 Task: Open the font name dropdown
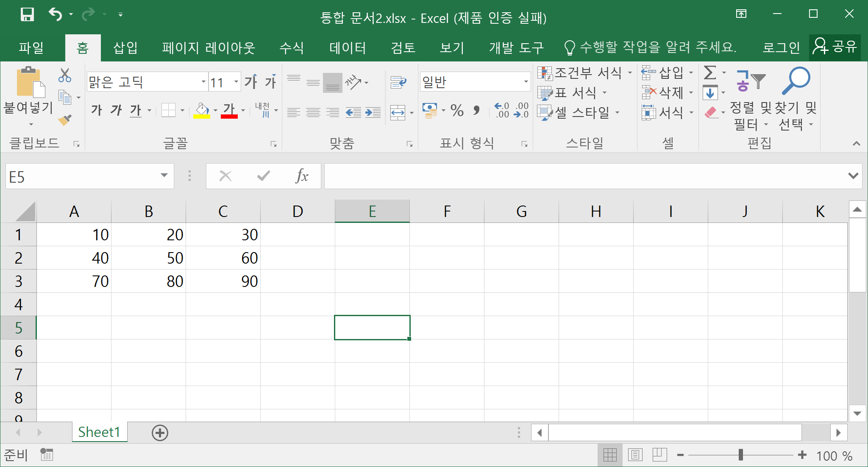coord(204,82)
